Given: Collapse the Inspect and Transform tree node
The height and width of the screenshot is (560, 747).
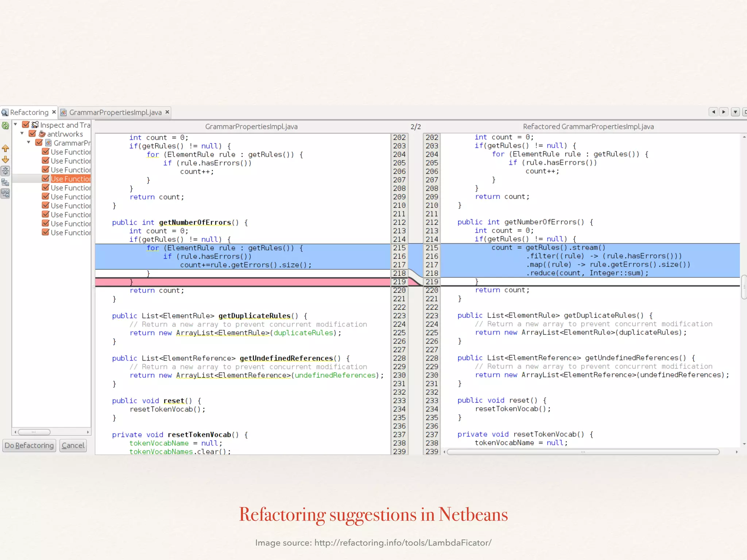Looking at the screenshot, I should (15, 125).
